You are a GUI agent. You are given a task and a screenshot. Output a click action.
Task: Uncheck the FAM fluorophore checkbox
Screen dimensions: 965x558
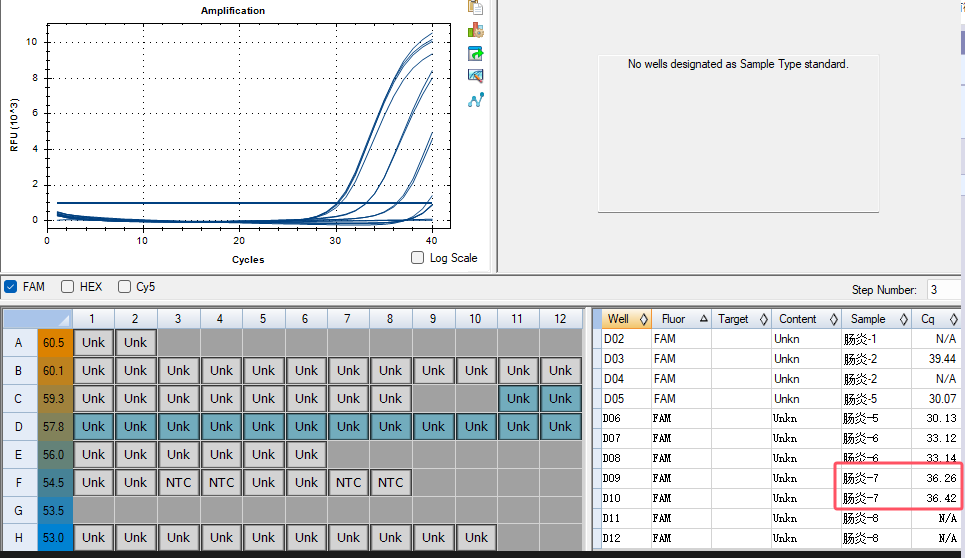10,287
